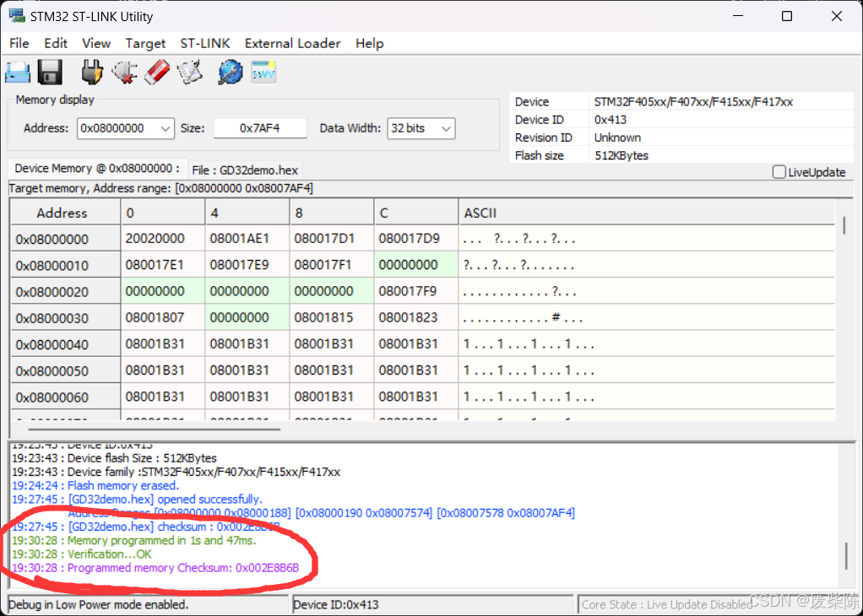This screenshot has height=616, width=863.
Task: Open the File menu
Action: coord(19,43)
